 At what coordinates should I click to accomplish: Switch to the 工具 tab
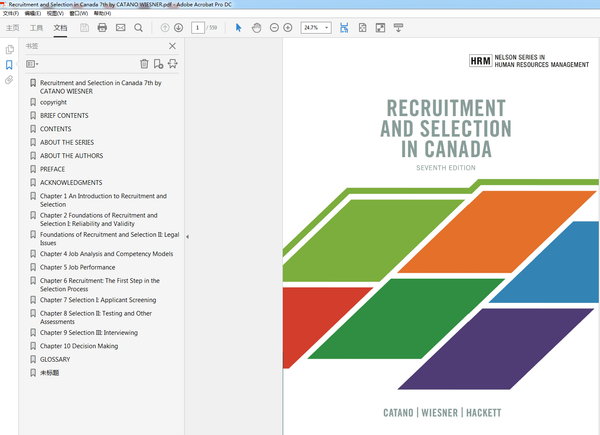[x=36, y=28]
